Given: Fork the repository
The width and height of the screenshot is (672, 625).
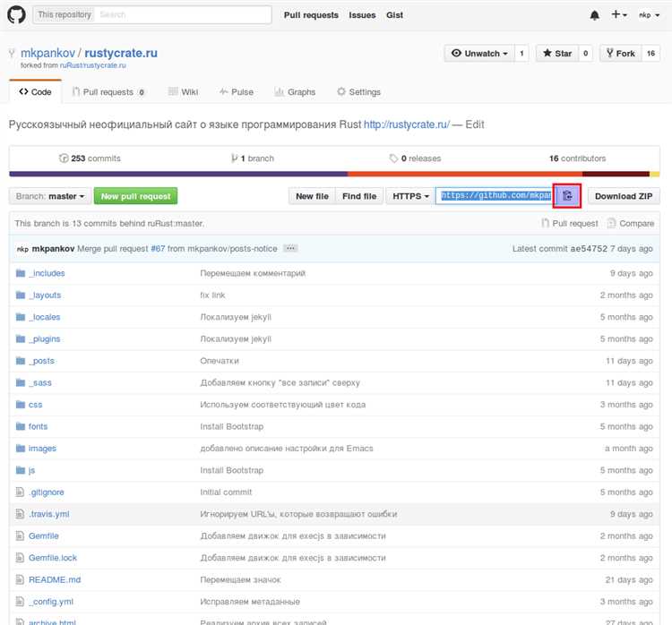Looking at the screenshot, I should (621, 53).
